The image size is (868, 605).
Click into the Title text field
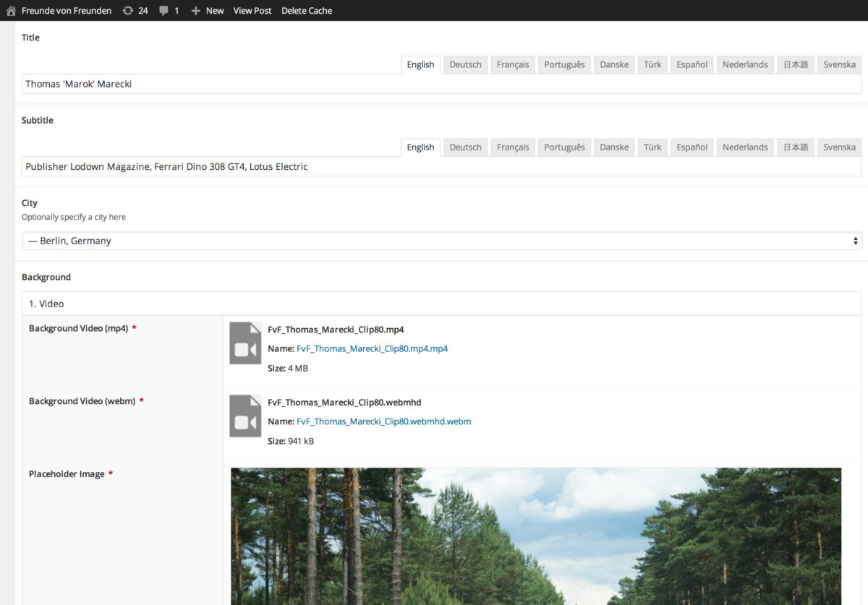(441, 84)
